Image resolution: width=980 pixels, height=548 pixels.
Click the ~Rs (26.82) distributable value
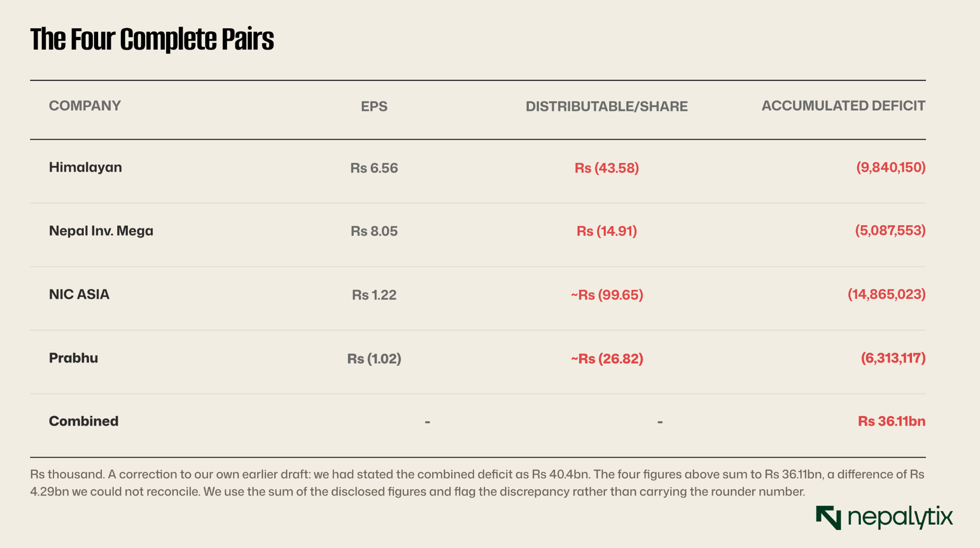(x=607, y=359)
